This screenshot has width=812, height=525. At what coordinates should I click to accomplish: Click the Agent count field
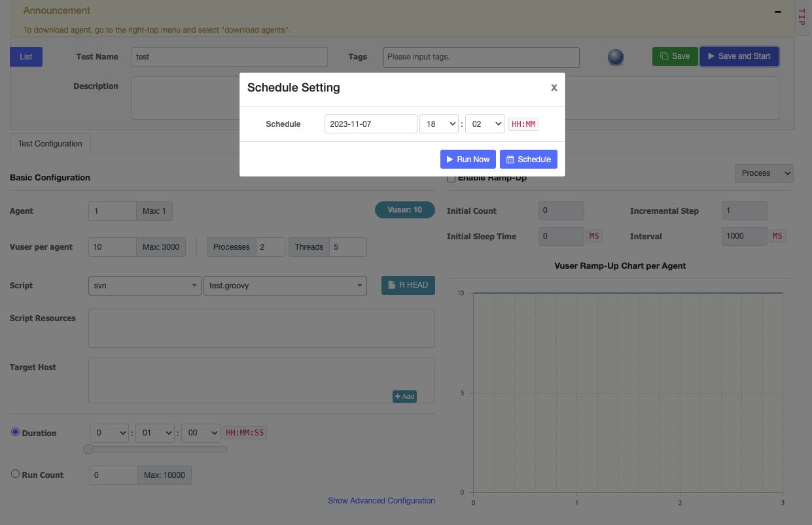113,211
